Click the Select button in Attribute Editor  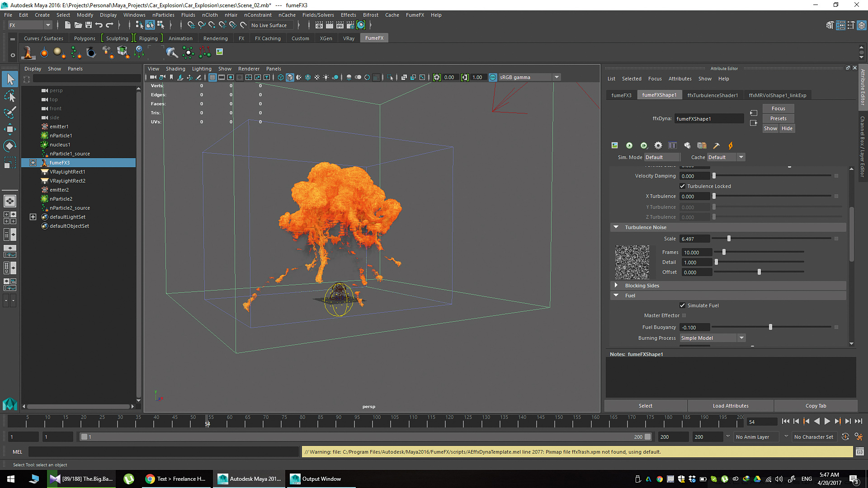pos(646,406)
